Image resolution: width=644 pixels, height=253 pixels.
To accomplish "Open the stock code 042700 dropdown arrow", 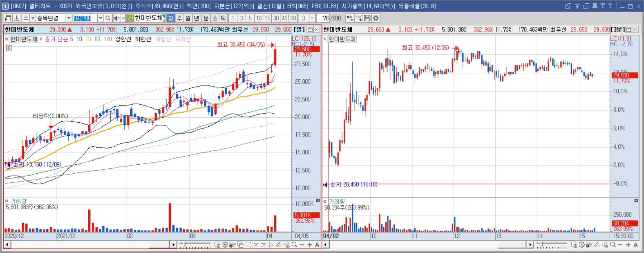I will pos(100,18).
